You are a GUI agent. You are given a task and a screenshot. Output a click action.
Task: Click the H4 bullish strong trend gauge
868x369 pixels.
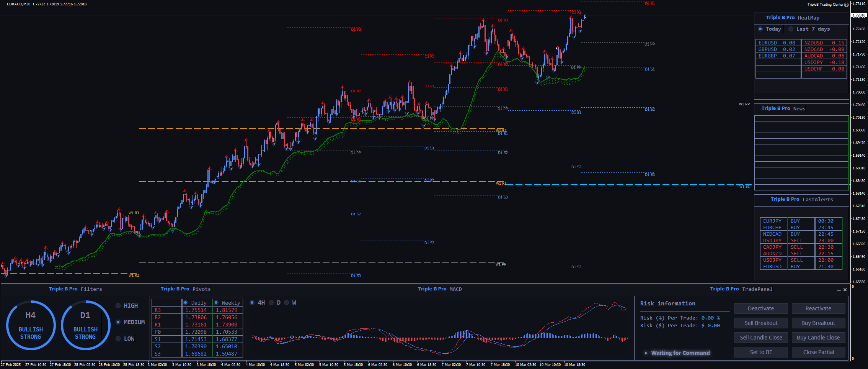tap(31, 325)
